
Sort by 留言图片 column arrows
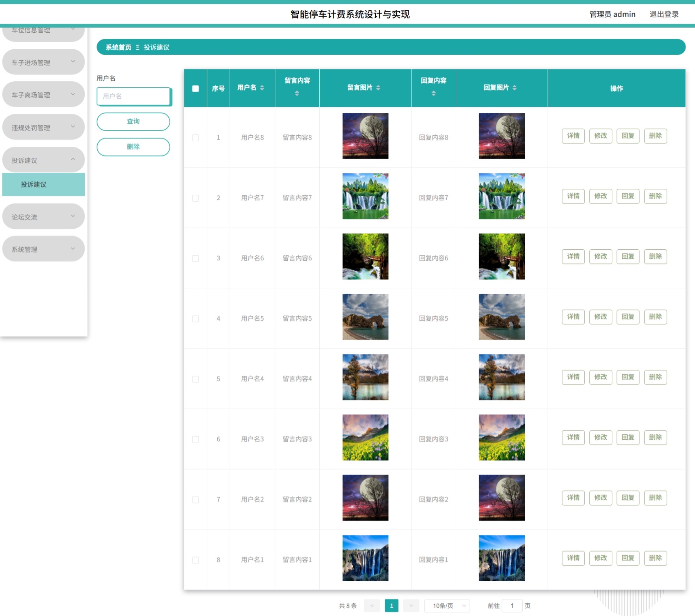378,88
